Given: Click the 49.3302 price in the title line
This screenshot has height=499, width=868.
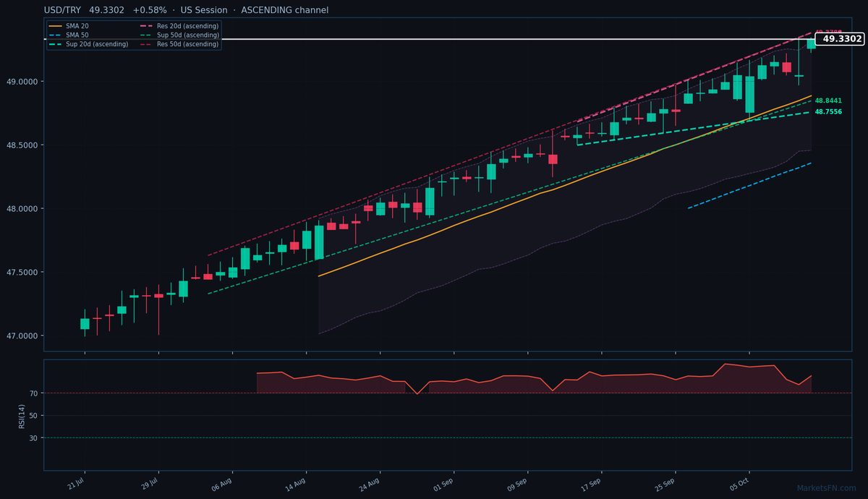Looking at the screenshot, I should (x=108, y=10).
